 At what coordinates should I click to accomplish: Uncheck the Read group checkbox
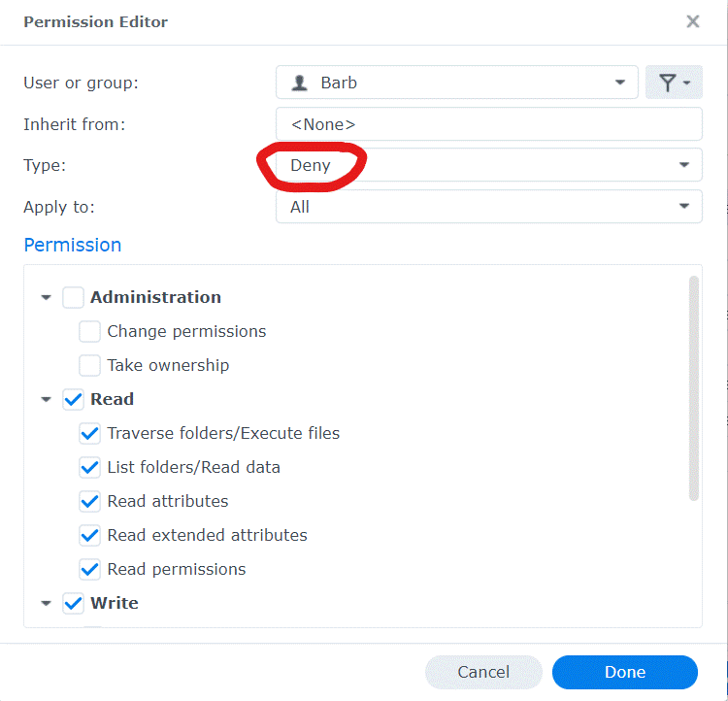pyautogui.click(x=74, y=399)
